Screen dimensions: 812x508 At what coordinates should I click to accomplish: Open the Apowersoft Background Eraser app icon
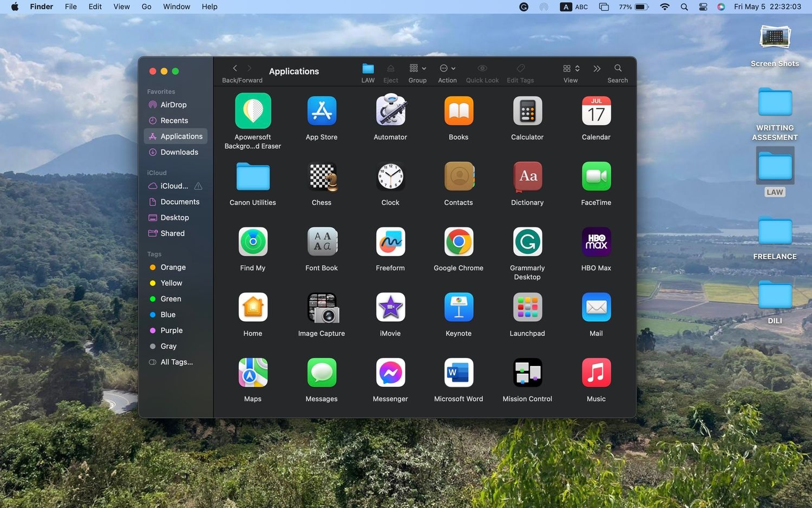point(253,110)
